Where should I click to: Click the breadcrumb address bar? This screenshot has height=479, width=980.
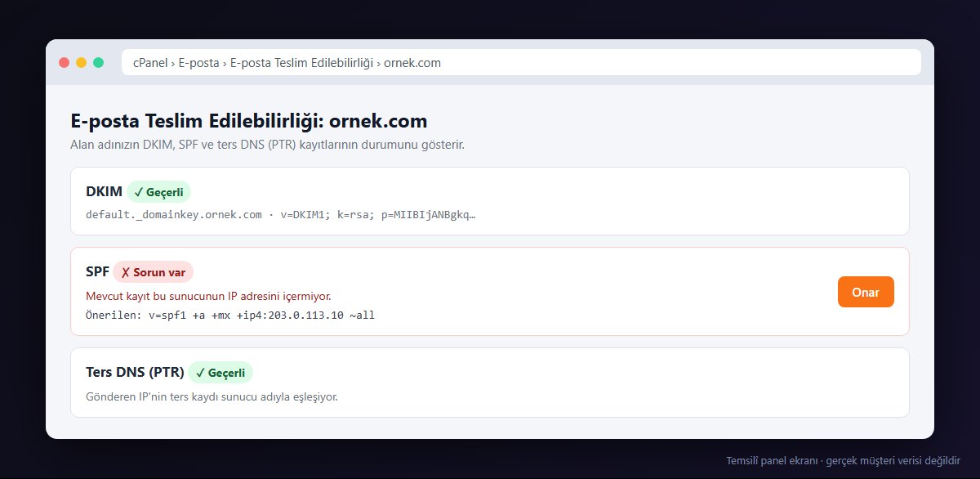(521, 62)
